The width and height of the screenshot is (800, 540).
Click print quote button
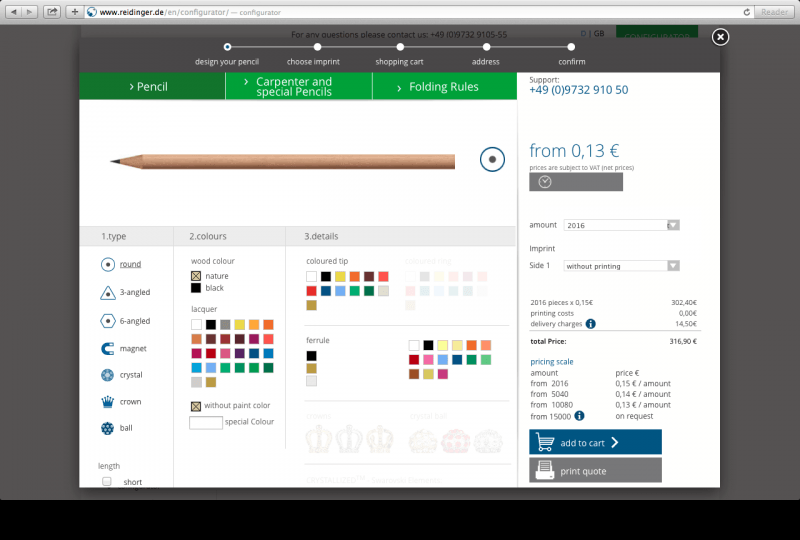pyautogui.click(x=595, y=470)
